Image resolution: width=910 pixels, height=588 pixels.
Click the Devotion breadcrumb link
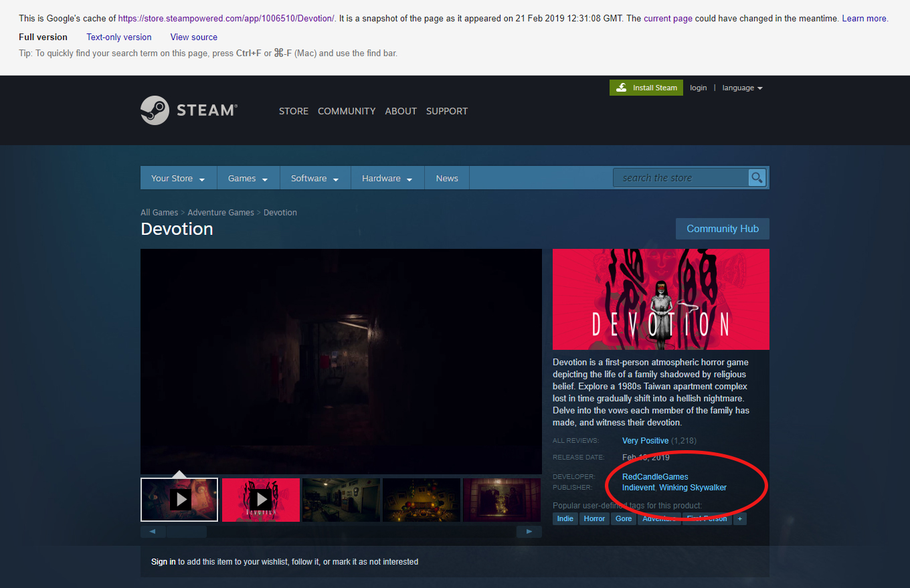280,213
